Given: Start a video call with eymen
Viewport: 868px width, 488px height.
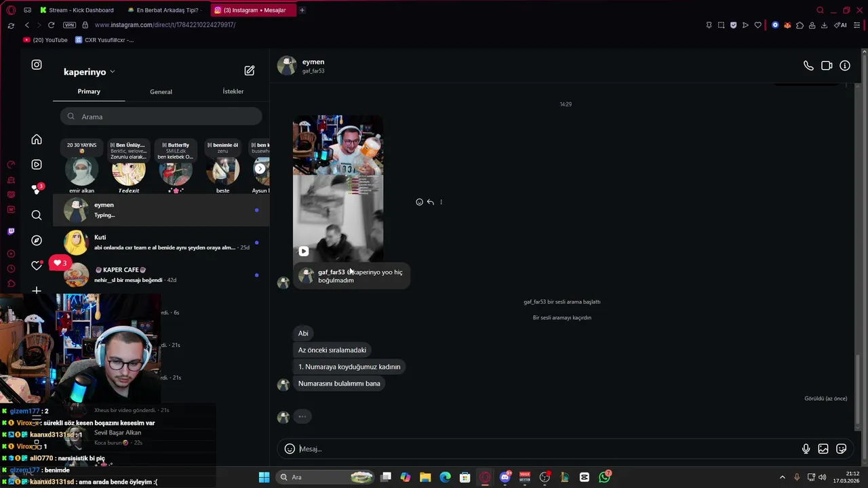Looking at the screenshot, I should tap(827, 66).
